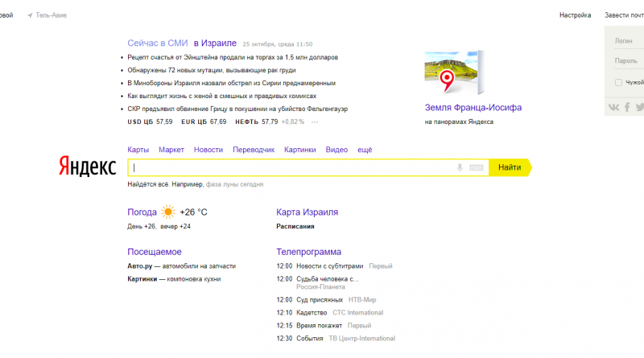The image size is (644, 358).
Task: Click the location arrow icon next to Тель-Авив
Action: click(x=30, y=15)
